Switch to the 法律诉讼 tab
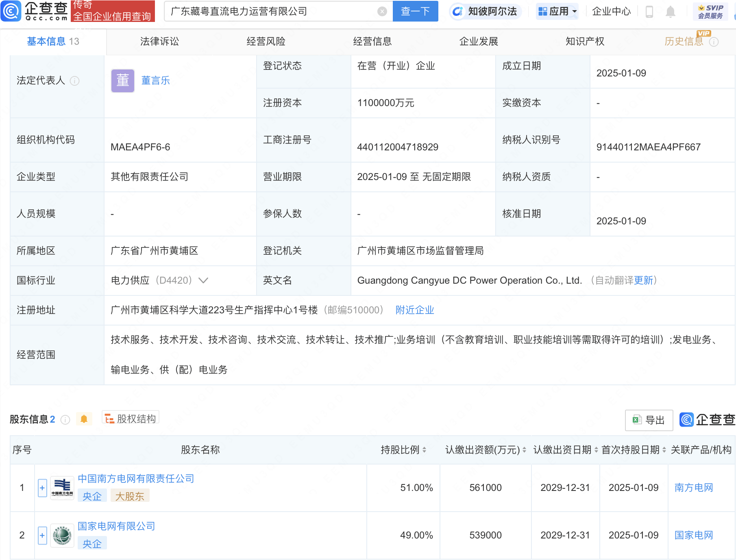 [159, 41]
